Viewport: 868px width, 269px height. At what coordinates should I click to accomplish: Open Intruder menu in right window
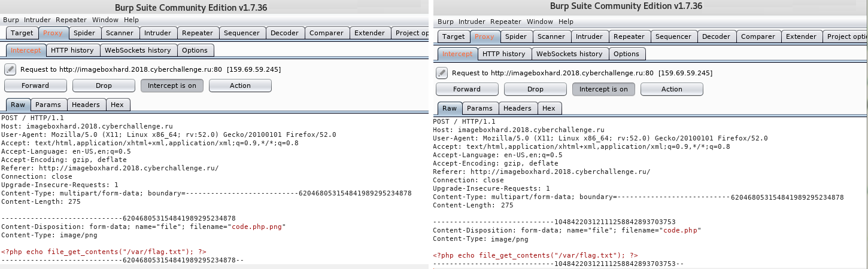tap(472, 22)
